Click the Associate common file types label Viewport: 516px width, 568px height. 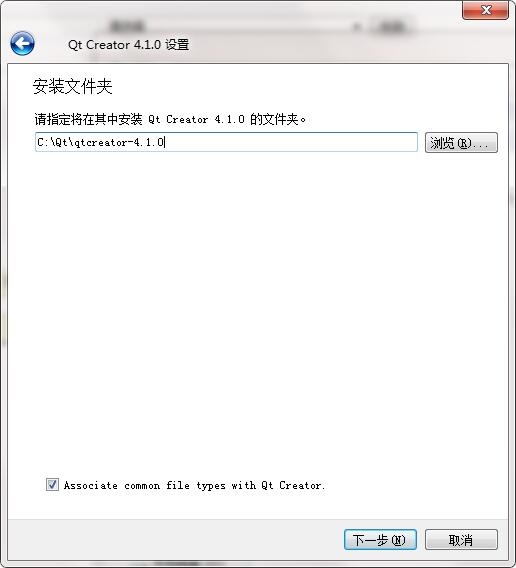coord(194,485)
